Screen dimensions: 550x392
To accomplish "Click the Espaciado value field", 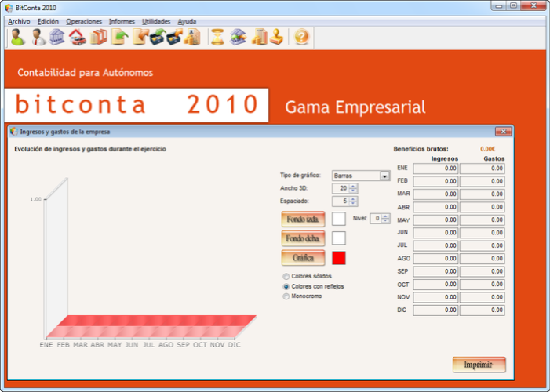I will pyautogui.click(x=341, y=201).
